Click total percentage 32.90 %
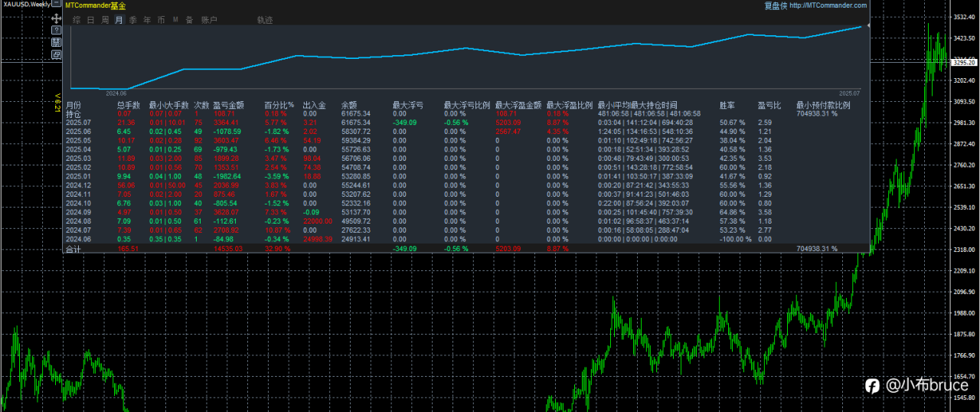The image size is (980, 412). [278, 249]
